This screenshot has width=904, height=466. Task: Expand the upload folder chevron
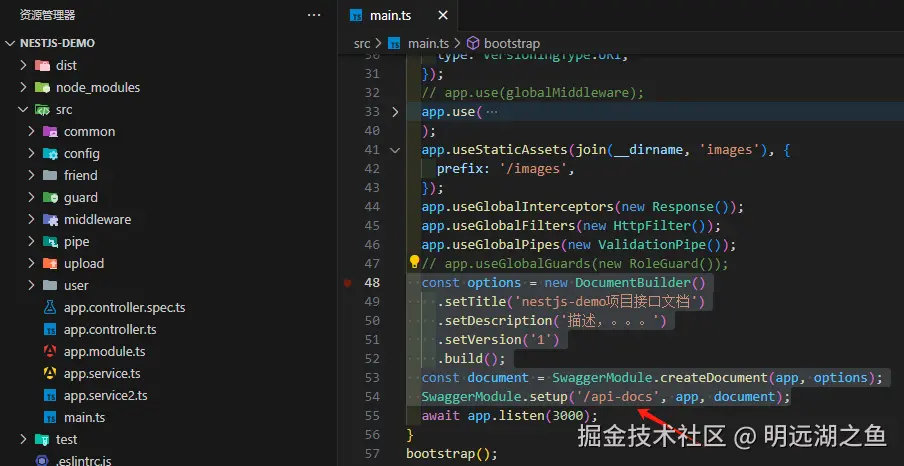tap(32, 264)
